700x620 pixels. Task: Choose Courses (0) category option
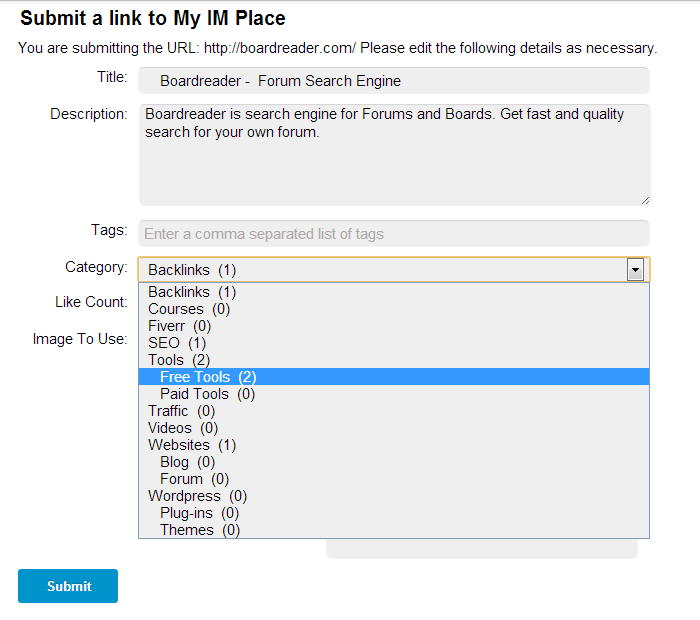click(x=394, y=309)
